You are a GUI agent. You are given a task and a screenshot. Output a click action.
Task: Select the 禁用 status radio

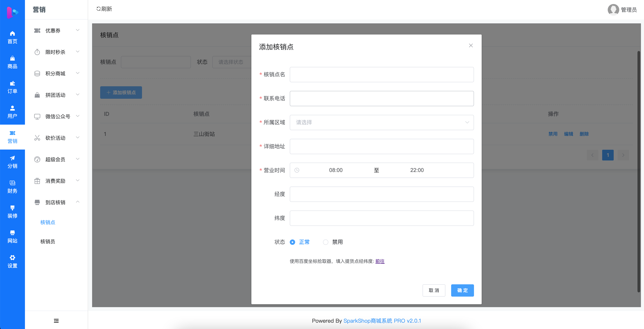pos(325,242)
